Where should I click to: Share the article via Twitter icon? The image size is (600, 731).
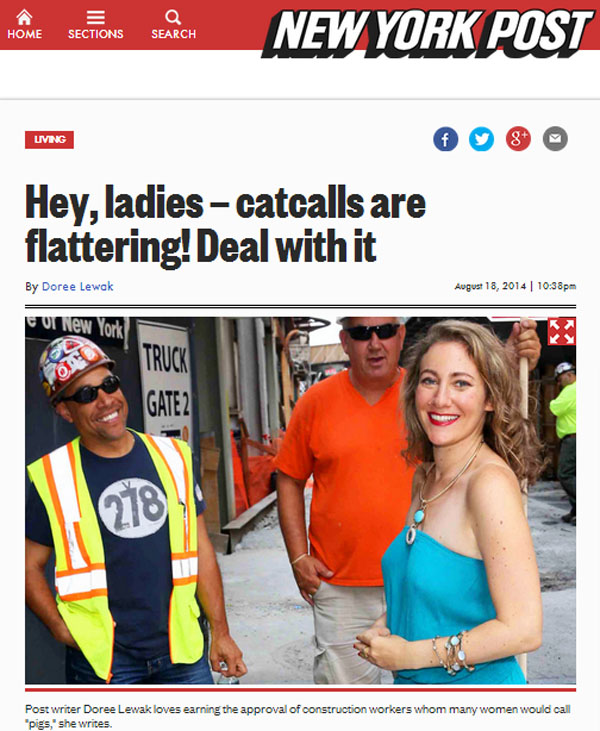click(482, 139)
